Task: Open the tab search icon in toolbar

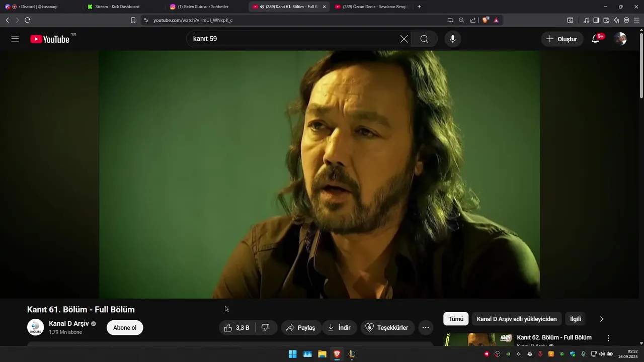Action: point(570,20)
